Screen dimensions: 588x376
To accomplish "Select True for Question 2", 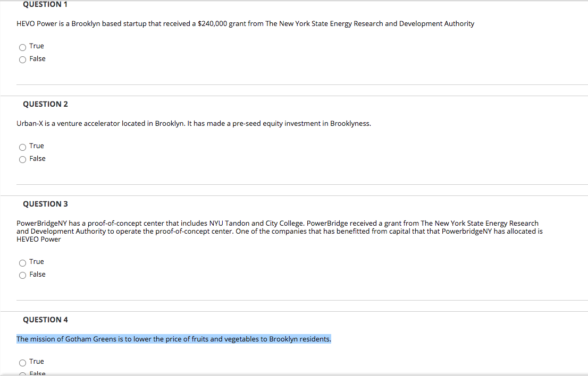I will point(22,147).
